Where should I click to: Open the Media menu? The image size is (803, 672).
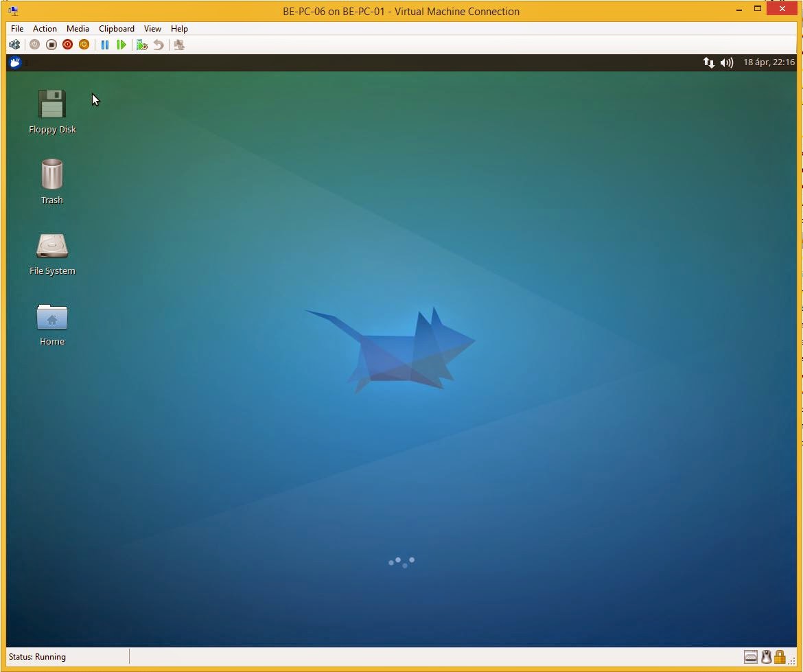pos(78,29)
